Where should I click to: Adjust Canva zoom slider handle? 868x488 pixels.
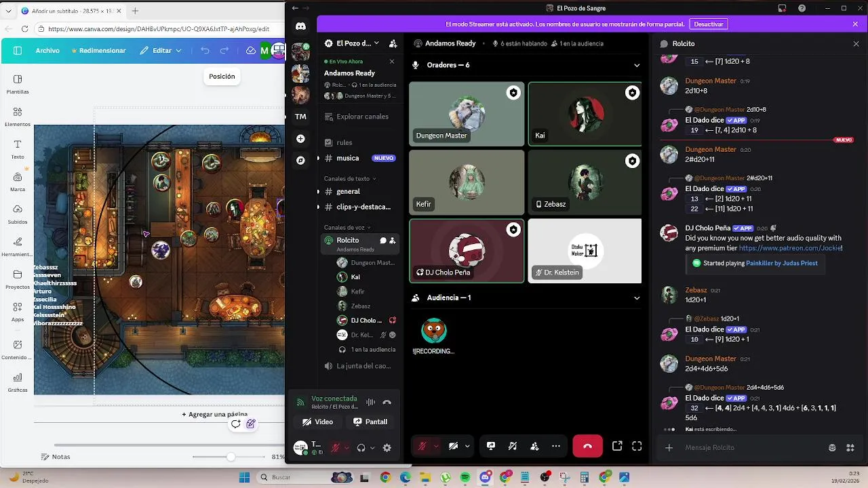pyautogui.click(x=231, y=457)
